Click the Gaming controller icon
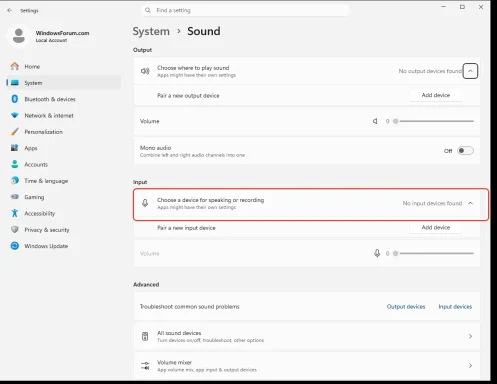The height and width of the screenshot is (384, 497). pos(15,197)
